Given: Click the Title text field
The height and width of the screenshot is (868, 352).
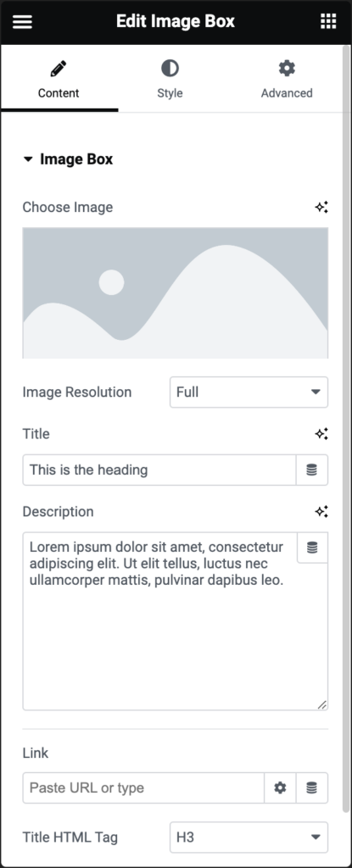Looking at the screenshot, I should (159, 470).
